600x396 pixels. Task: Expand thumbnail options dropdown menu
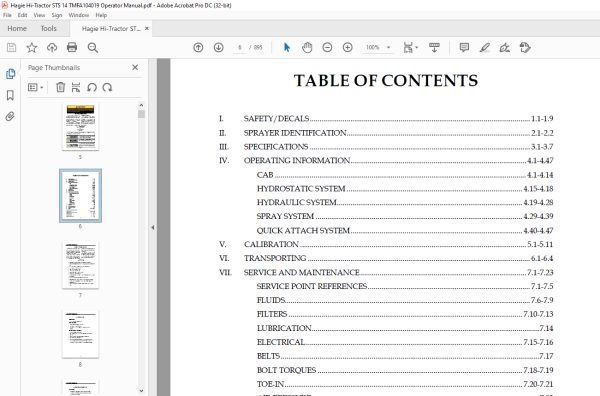coord(36,87)
